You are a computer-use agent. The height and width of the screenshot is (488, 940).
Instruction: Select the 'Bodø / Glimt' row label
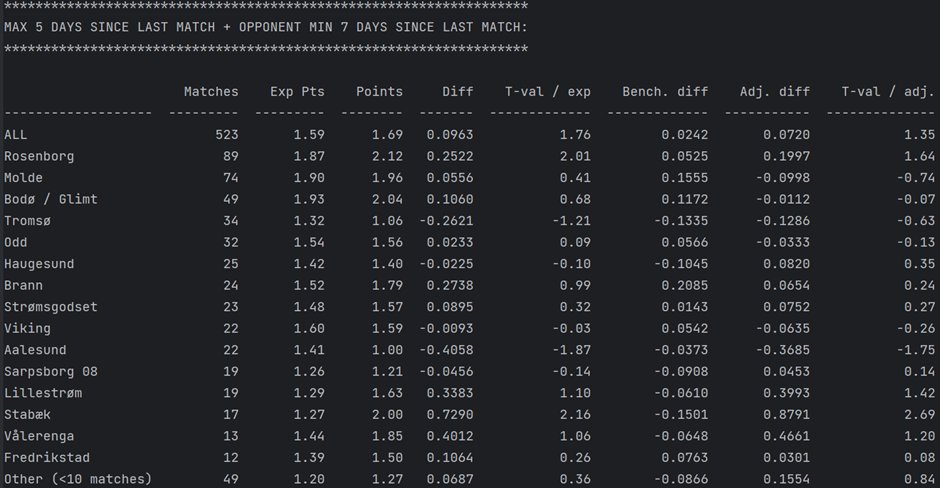[50, 200]
